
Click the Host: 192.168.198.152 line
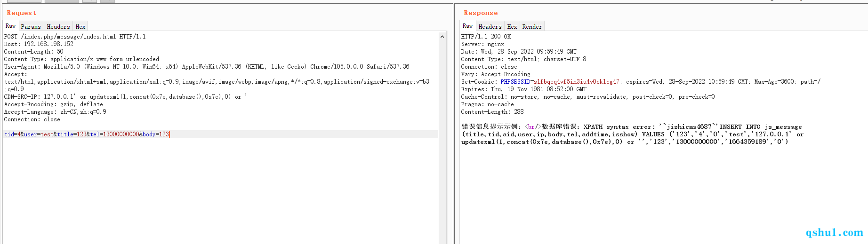click(39, 44)
